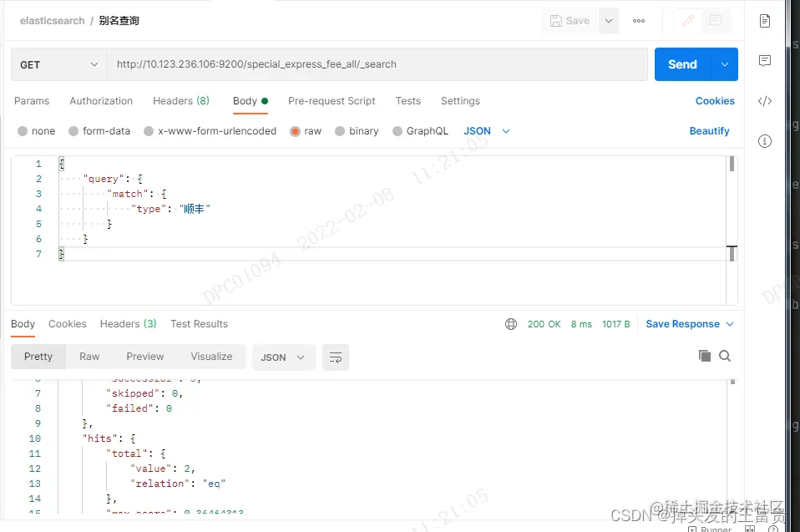Switch response view to Pretty
The width and height of the screenshot is (800, 532).
[38, 357]
